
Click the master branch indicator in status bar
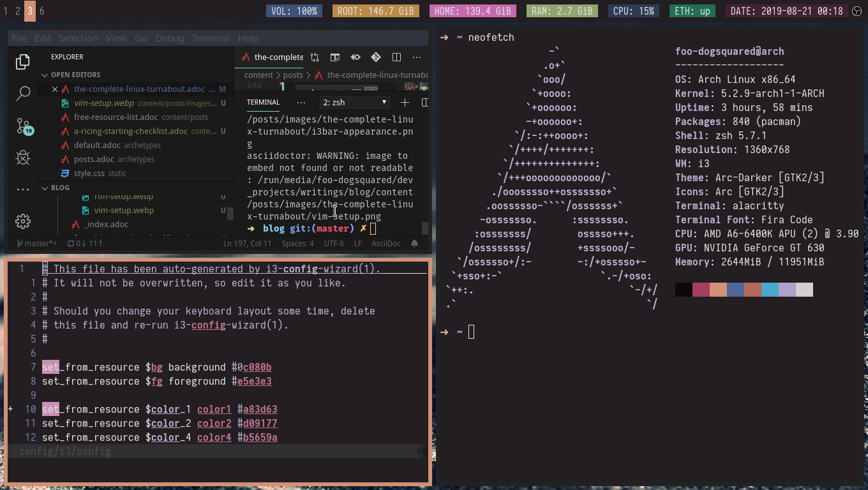37,243
